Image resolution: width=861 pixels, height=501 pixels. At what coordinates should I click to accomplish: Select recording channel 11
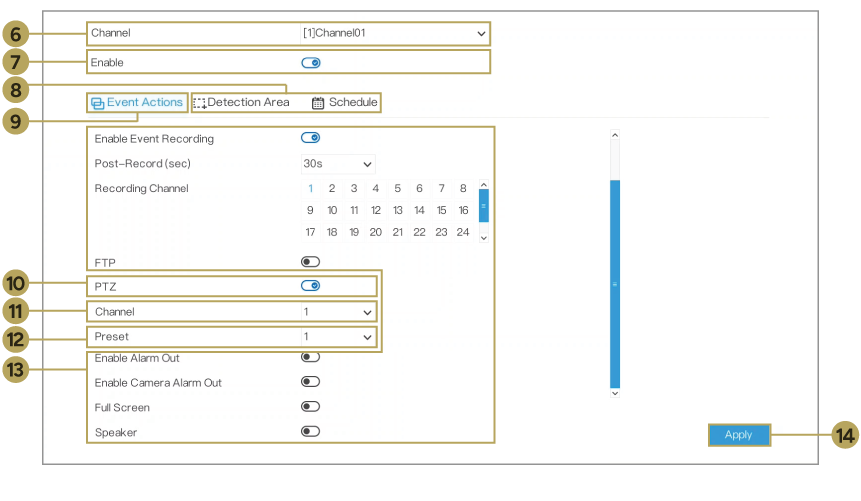354,210
